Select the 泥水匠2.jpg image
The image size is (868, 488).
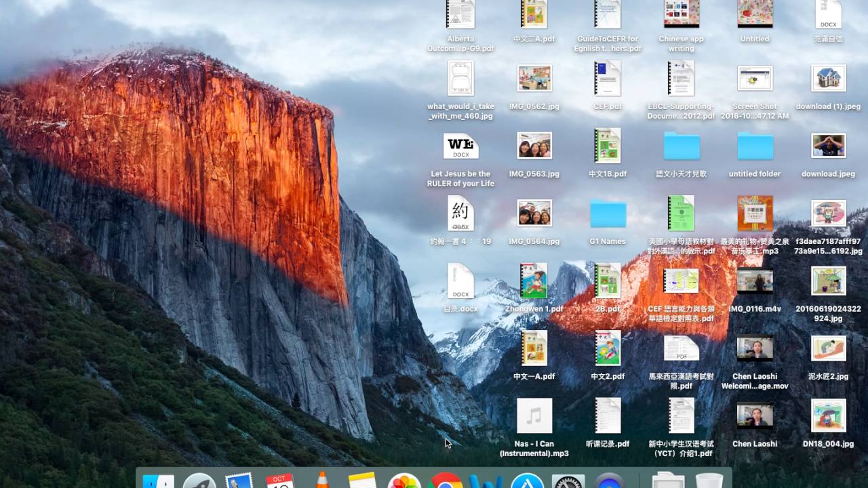[x=828, y=348]
